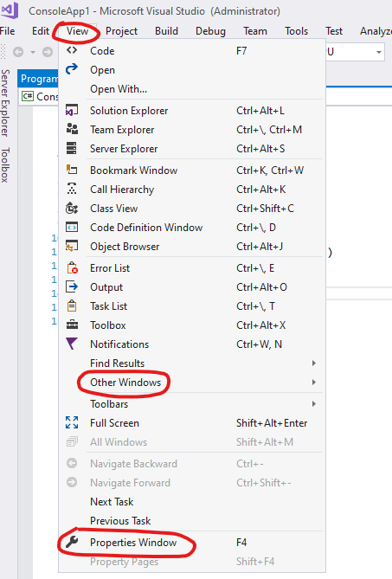Click the toolbar navigate backward arrow
The image size is (392, 579).
pos(18,52)
